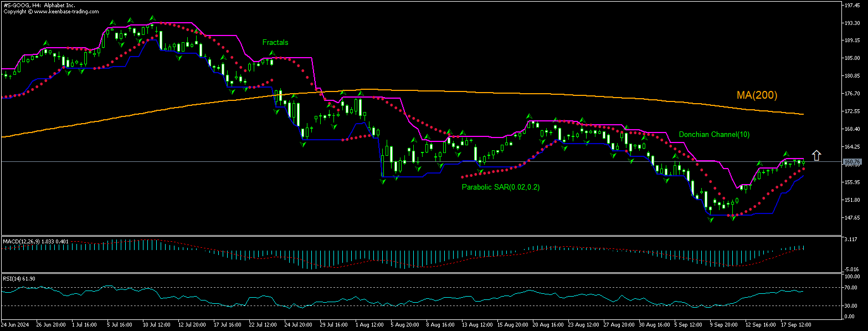Image resolution: width=868 pixels, height=331 pixels.
Task: Click the MACD 3.117 scale value
Action: 850,240
